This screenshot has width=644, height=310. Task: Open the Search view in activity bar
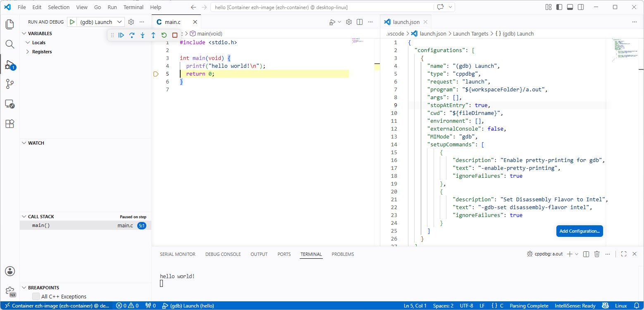(x=10, y=44)
